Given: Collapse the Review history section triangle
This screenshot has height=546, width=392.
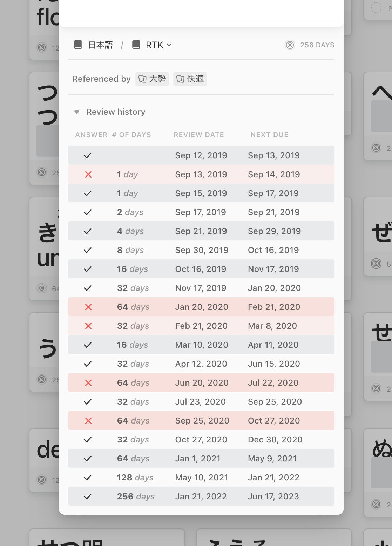Looking at the screenshot, I should (77, 112).
